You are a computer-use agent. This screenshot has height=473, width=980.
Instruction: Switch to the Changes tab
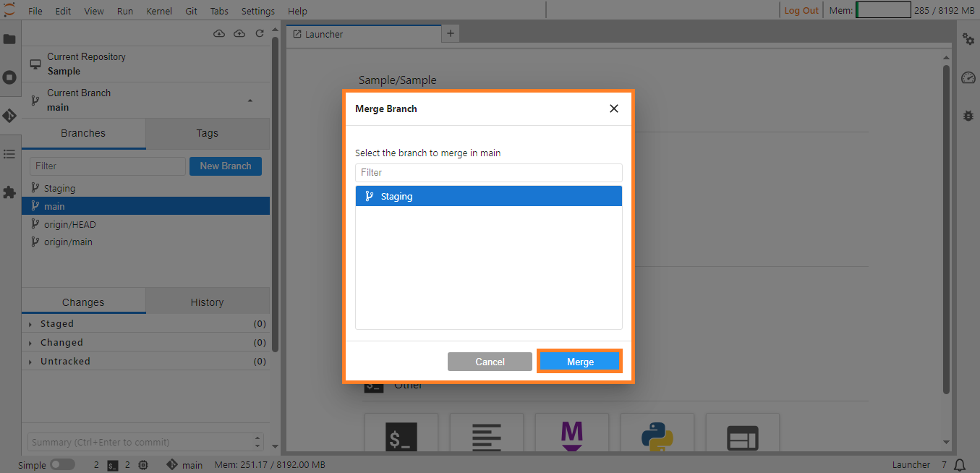[x=83, y=302]
